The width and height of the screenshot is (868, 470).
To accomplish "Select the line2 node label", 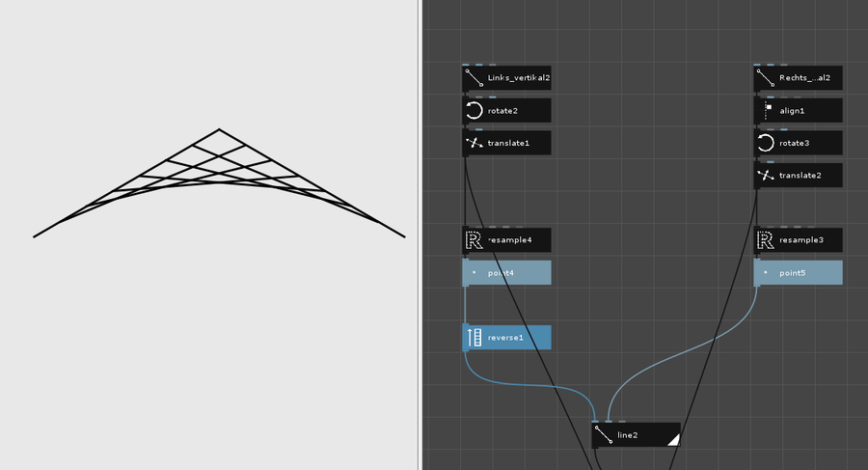I will pyautogui.click(x=627, y=435).
